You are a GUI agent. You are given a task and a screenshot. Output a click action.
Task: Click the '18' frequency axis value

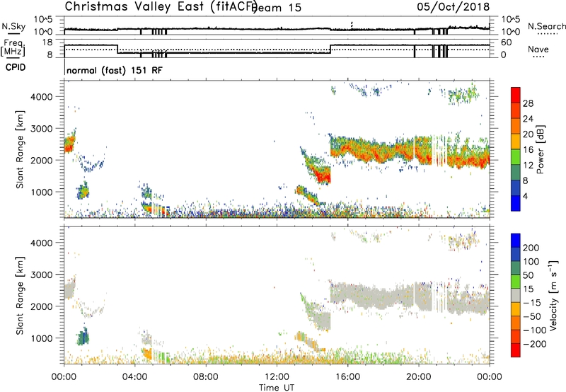pyautogui.click(x=47, y=42)
